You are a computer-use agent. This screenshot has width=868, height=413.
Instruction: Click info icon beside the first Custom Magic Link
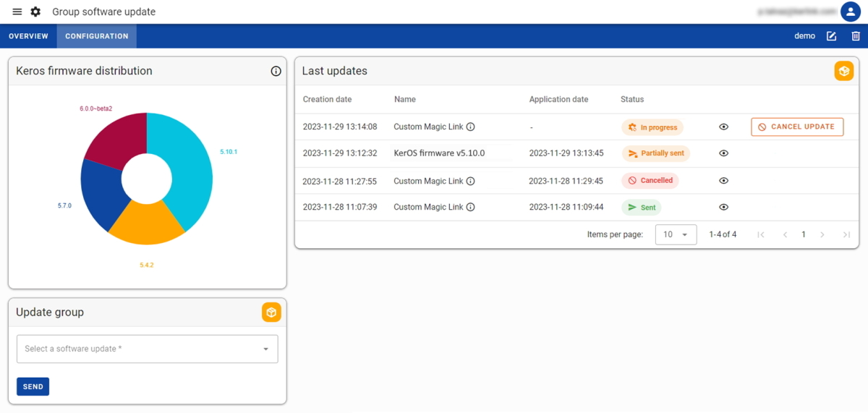pos(470,127)
